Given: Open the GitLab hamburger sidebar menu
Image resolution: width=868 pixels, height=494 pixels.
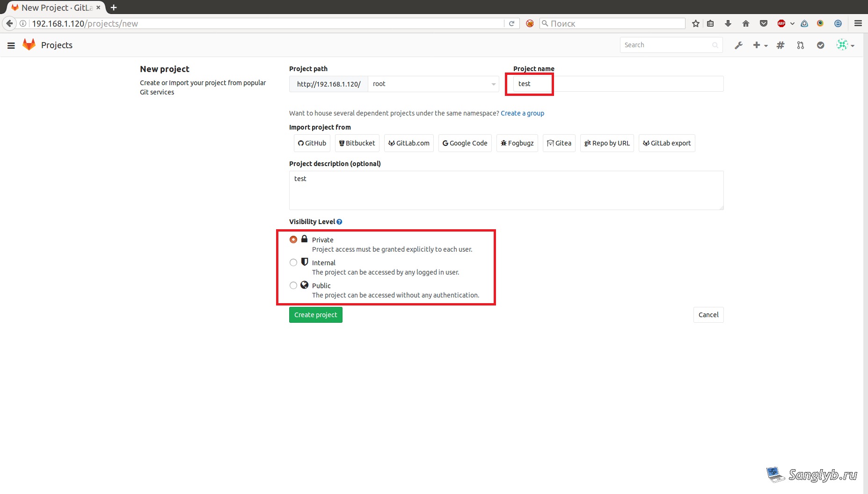Looking at the screenshot, I should click(11, 45).
